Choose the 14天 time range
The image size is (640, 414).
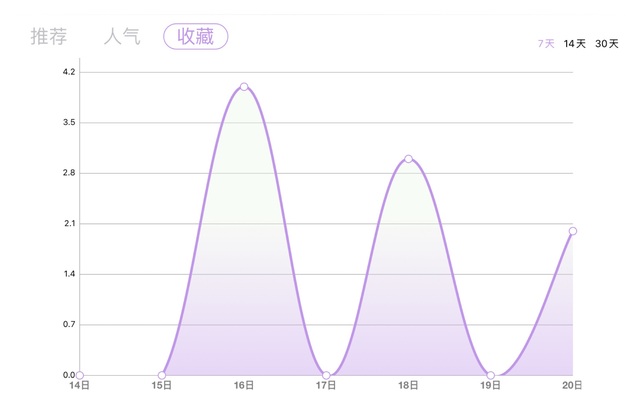575,44
